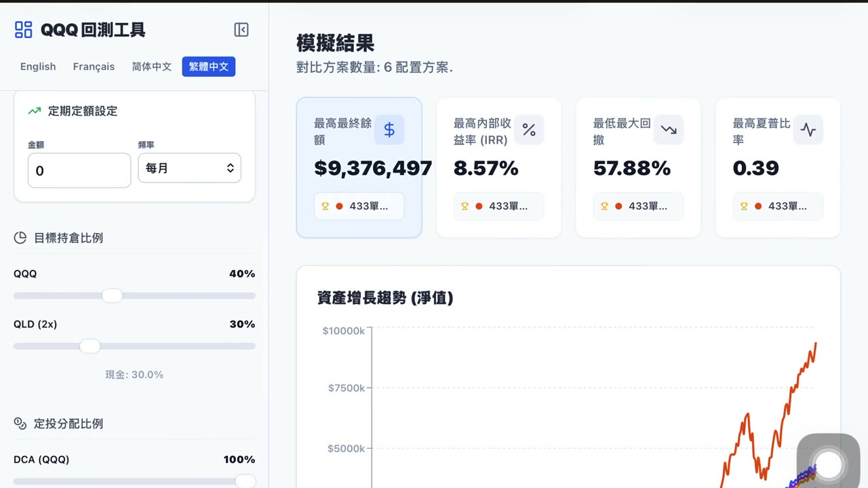868x488 pixels.
Task: Click the 資產增長趨勢 (淨值) chart title
Action: (385, 298)
